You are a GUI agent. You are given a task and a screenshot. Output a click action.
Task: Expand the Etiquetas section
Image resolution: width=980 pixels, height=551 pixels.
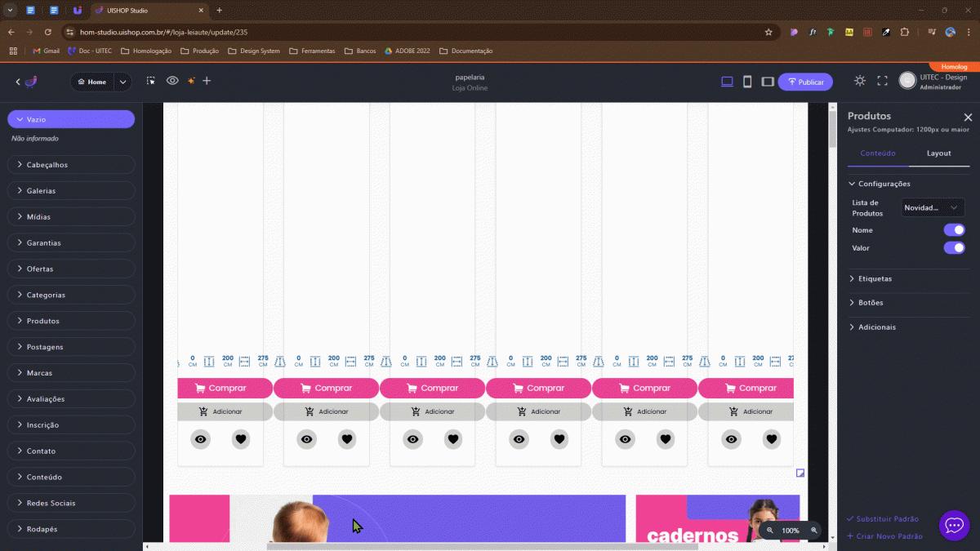click(x=875, y=279)
